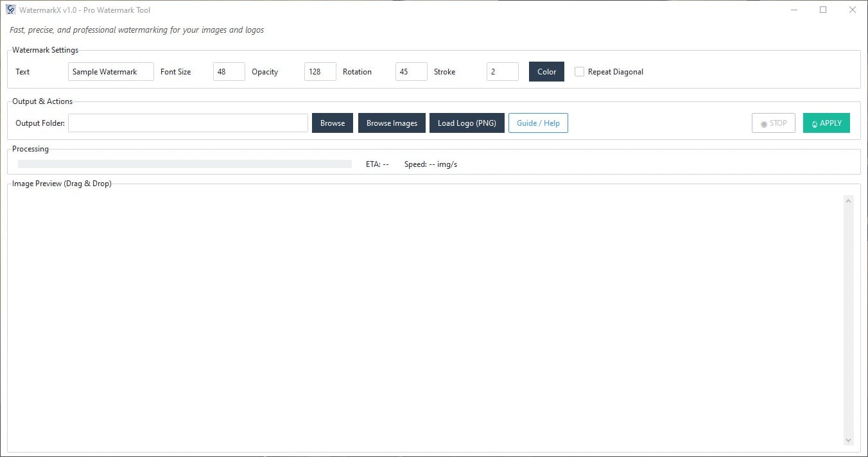Select the Font Size value field
This screenshot has width=868, height=457.
(x=229, y=71)
